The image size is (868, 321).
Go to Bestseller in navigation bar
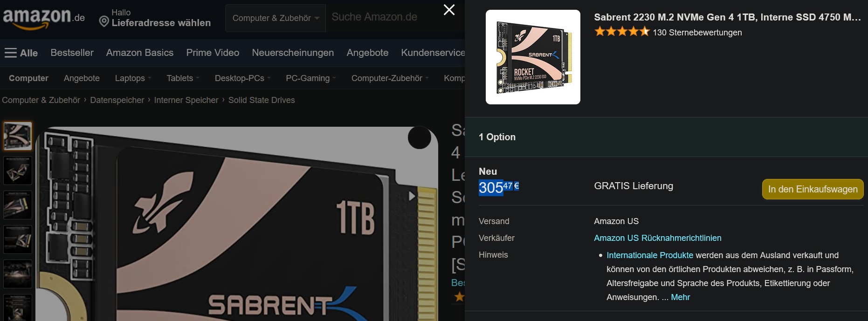(72, 53)
